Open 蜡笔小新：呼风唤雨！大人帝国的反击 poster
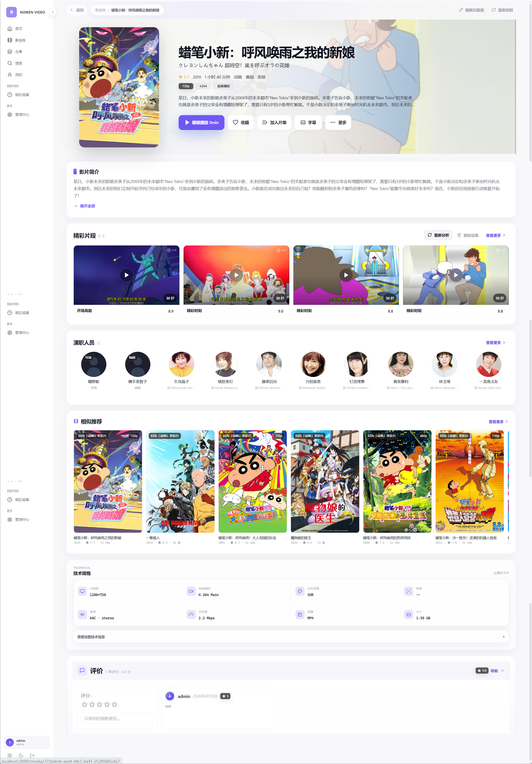 tap(253, 482)
